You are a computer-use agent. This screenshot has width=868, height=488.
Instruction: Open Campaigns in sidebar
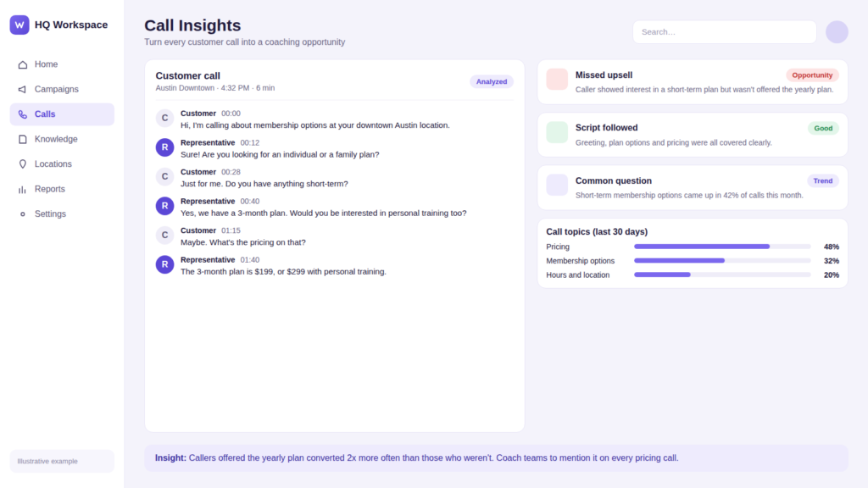62,90
